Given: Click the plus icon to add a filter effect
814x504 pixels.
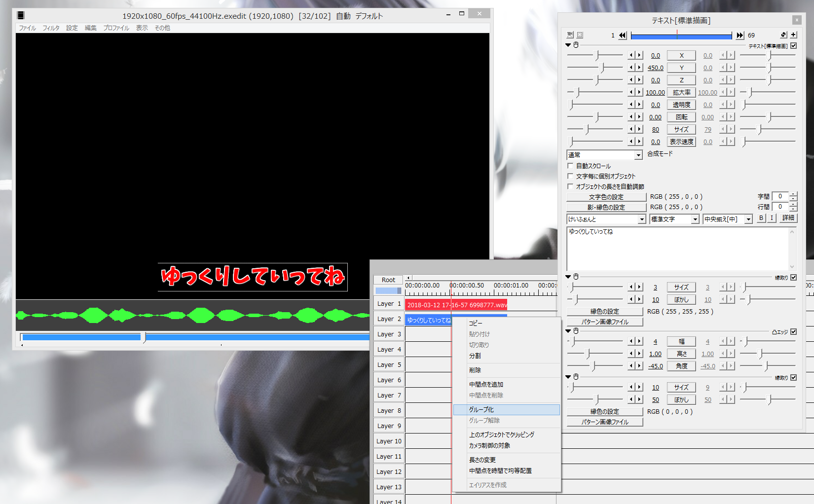Looking at the screenshot, I should tap(793, 35).
